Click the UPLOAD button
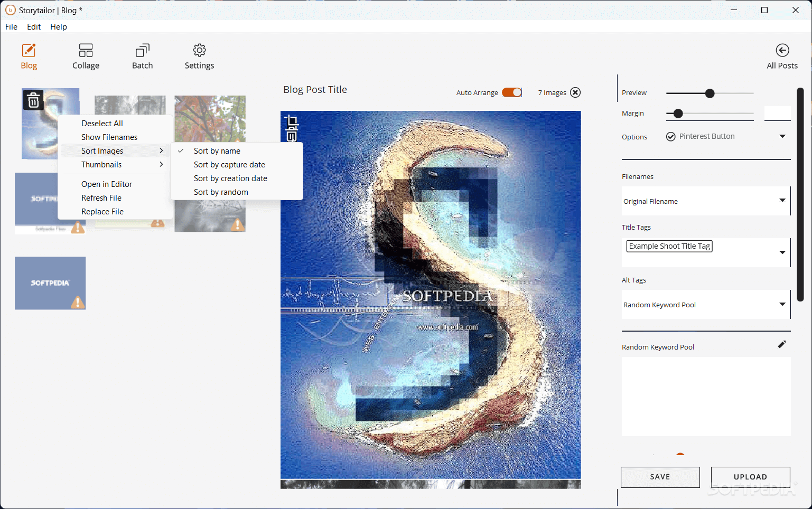Screen dimensions: 812x509 [x=750, y=477]
